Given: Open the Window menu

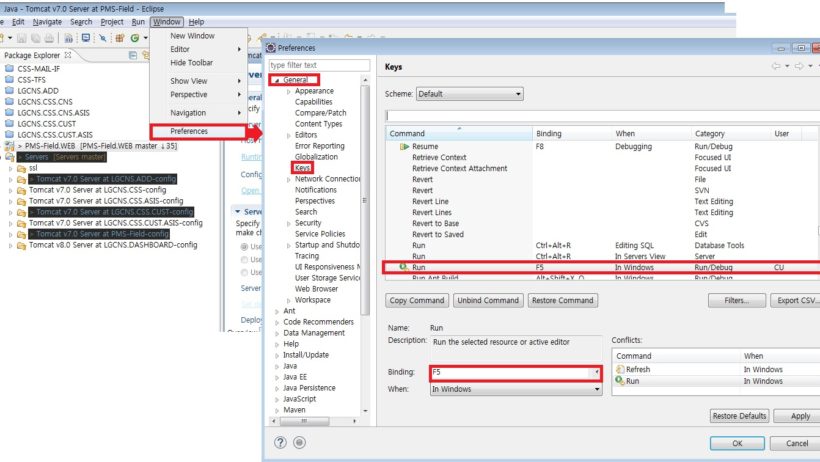Looking at the screenshot, I should (x=167, y=22).
